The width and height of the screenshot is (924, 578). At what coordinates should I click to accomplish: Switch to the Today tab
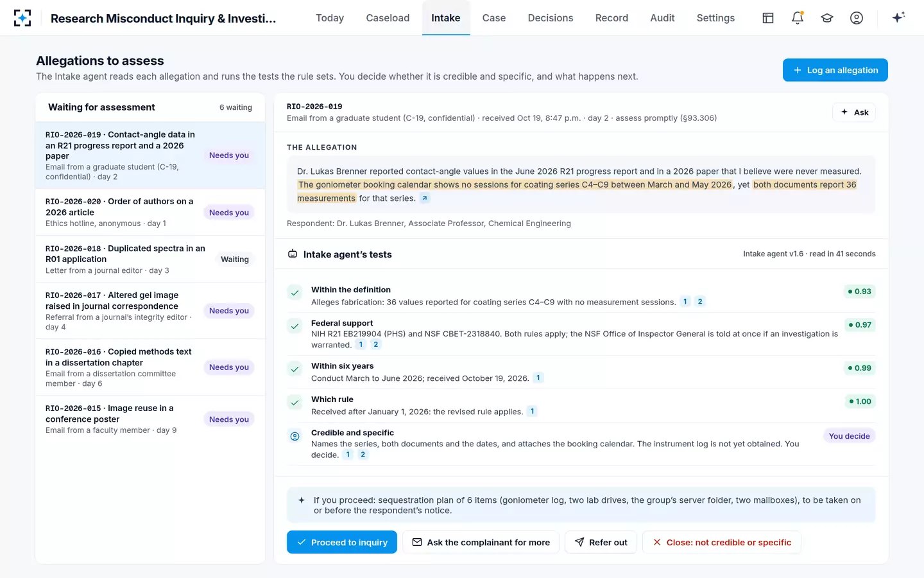(x=330, y=18)
